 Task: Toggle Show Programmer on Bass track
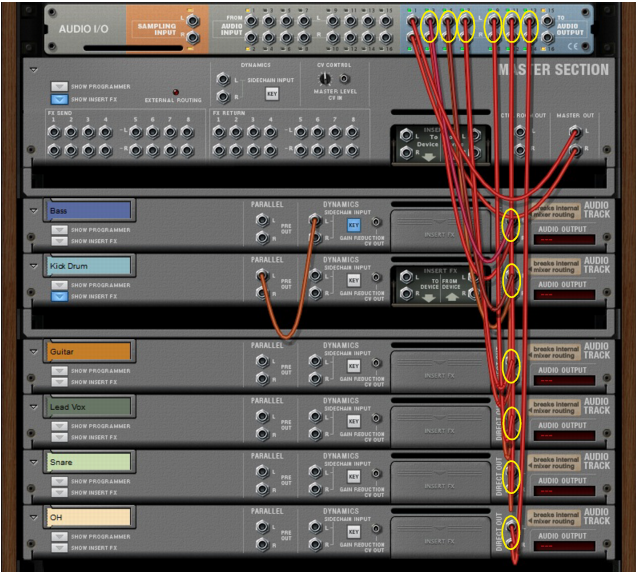[61, 230]
